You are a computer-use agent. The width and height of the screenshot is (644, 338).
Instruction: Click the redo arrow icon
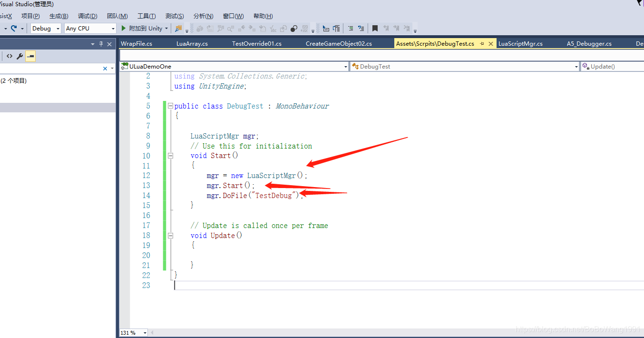click(14, 28)
